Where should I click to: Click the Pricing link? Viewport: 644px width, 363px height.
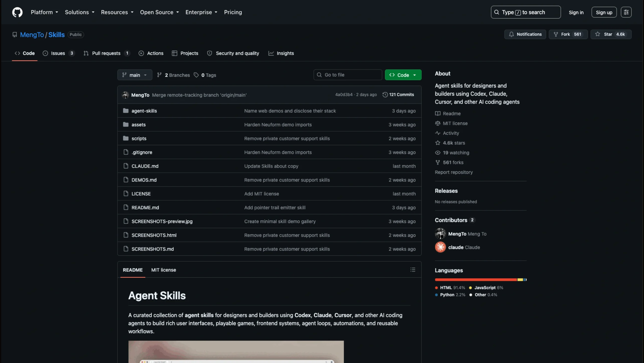[x=233, y=12]
